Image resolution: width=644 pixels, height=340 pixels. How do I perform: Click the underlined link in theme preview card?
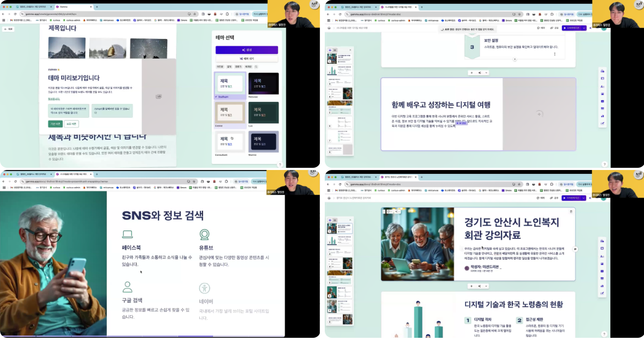click(54, 99)
